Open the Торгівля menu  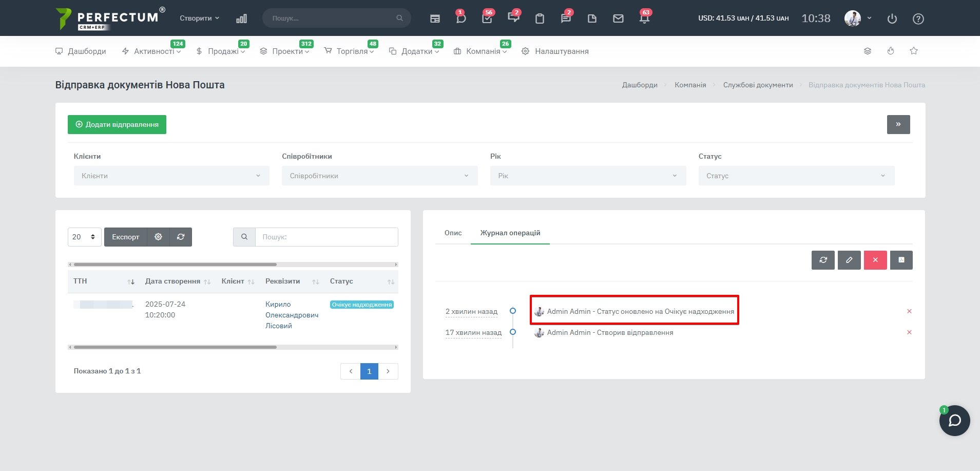pyautogui.click(x=349, y=51)
